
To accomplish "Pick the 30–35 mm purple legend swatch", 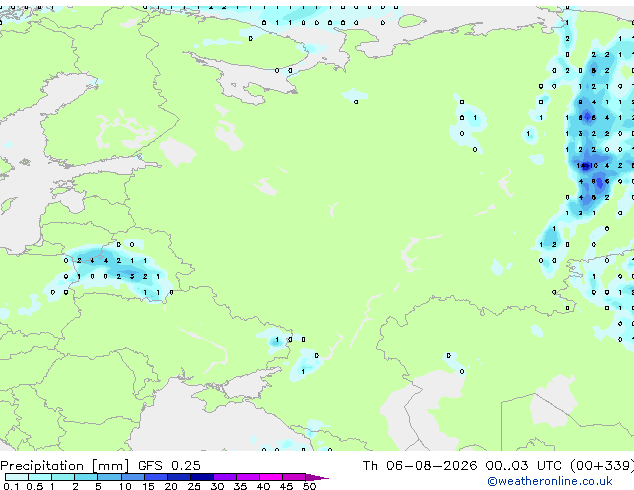I will click(x=224, y=477).
